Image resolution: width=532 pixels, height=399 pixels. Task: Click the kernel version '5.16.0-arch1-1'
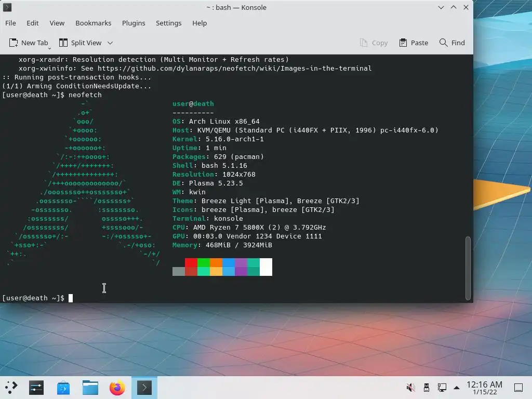(x=234, y=139)
